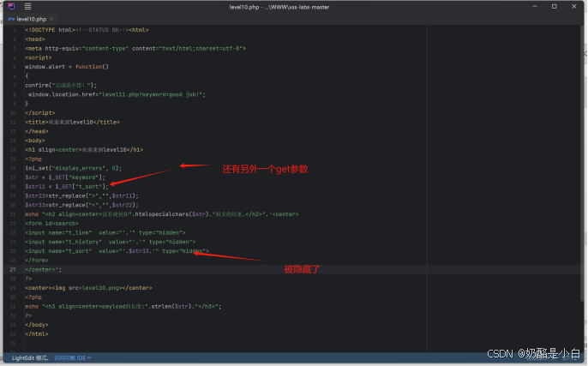Click the </center>'; line

pos(44,270)
